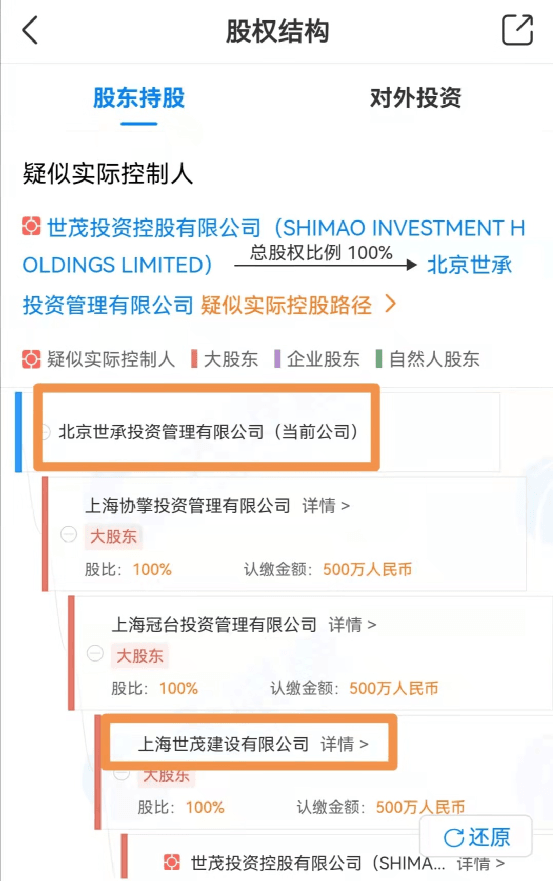This screenshot has height=881, width=553.
Task: Tap the purple 企业股东 legend marker
Action: point(276,358)
